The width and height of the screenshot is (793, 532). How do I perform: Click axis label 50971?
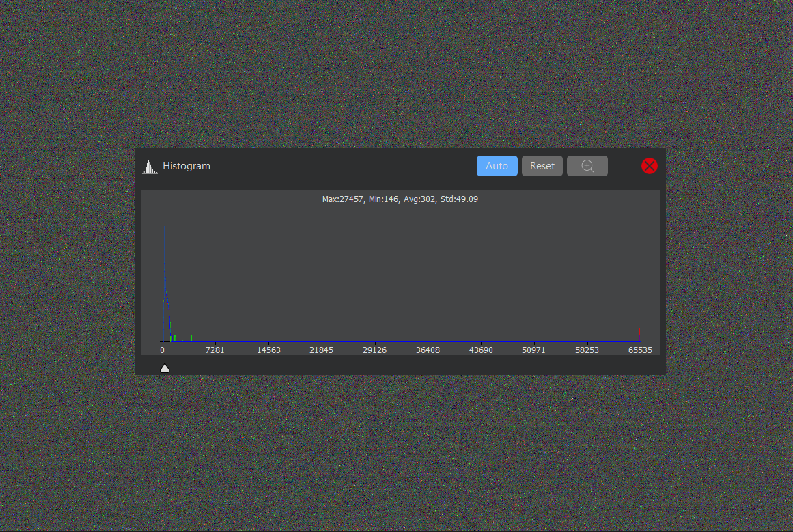[x=533, y=350]
